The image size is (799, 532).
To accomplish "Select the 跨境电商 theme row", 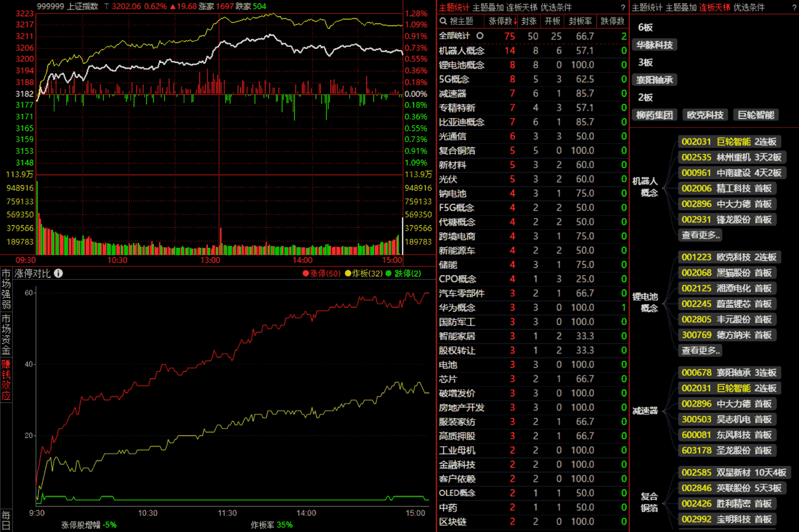I will click(532, 236).
